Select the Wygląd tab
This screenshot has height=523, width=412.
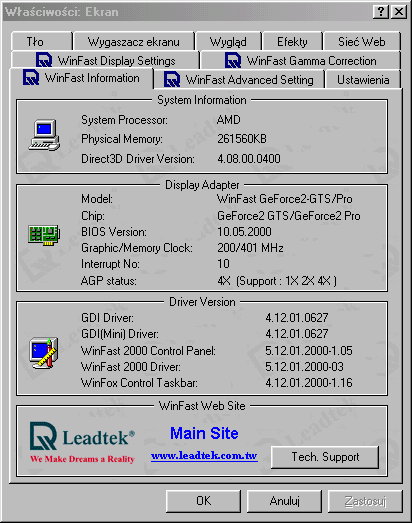pos(228,41)
